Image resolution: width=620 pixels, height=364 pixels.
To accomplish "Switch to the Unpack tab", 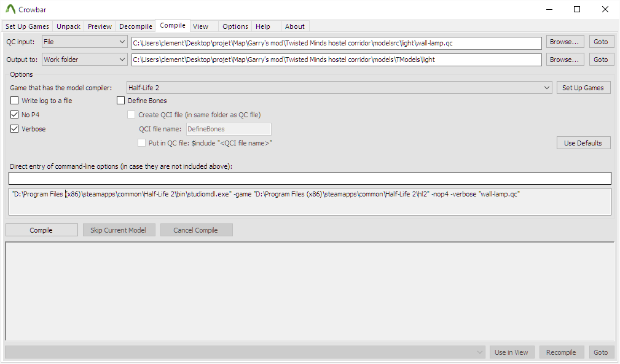I will click(x=68, y=26).
